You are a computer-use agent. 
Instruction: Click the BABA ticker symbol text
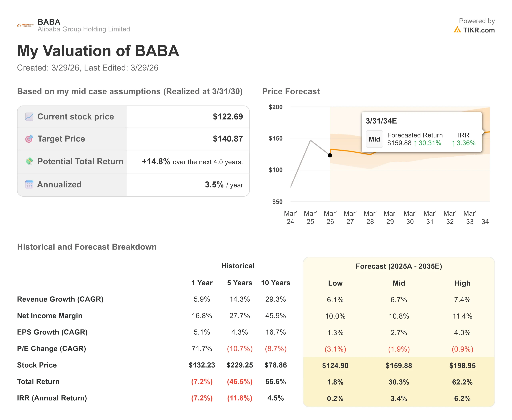click(x=49, y=22)
